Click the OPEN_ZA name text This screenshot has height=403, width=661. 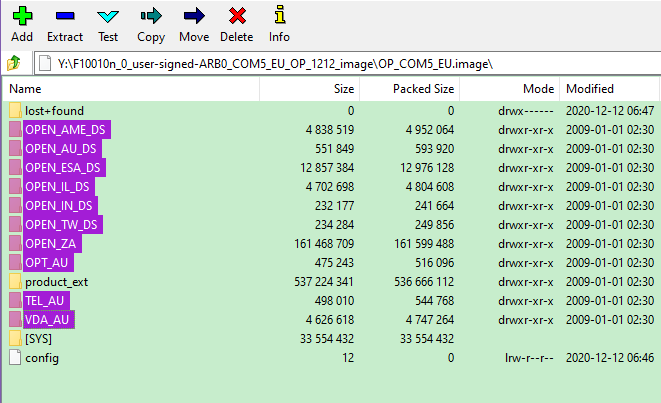click(x=51, y=244)
